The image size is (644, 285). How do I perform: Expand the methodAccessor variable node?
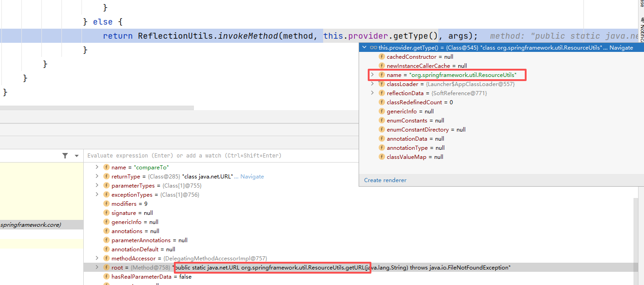coord(97,258)
